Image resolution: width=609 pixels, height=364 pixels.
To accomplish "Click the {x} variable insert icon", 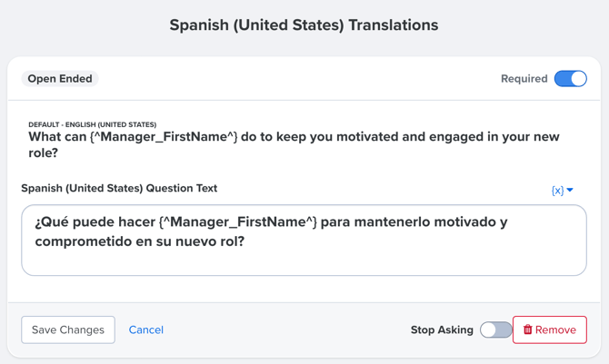I will click(558, 190).
